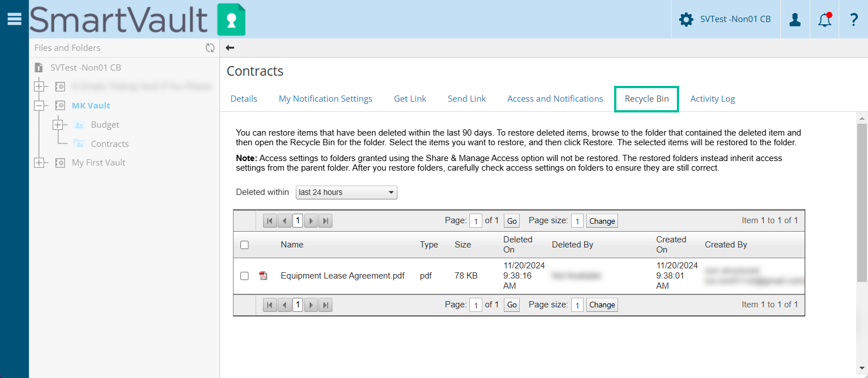The width and height of the screenshot is (868, 378).
Task: Expand the Budget folder node
Action: [x=57, y=125]
